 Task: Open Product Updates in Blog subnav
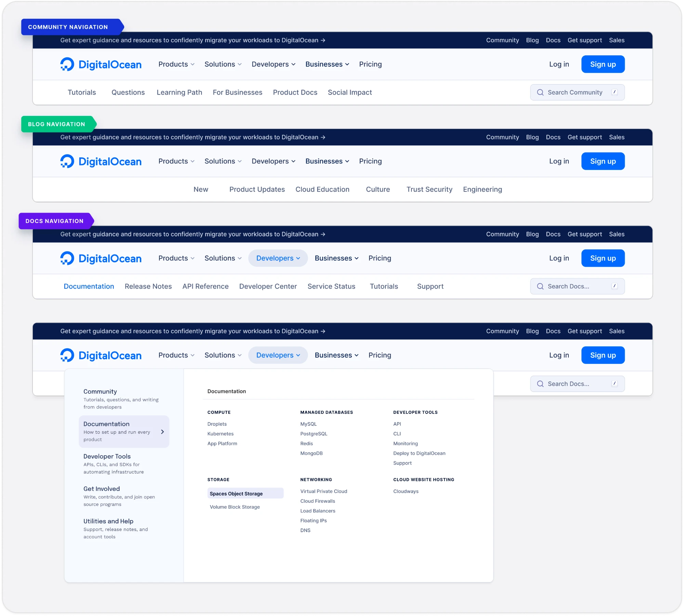[257, 189]
